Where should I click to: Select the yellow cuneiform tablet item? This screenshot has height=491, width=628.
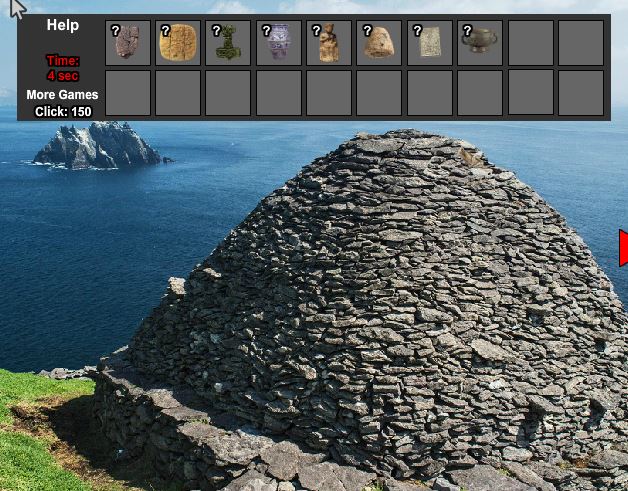click(178, 43)
